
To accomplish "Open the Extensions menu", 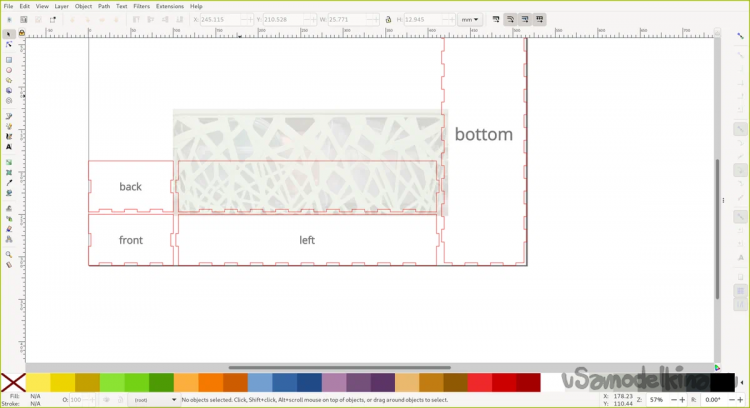I will click(169, 6).
